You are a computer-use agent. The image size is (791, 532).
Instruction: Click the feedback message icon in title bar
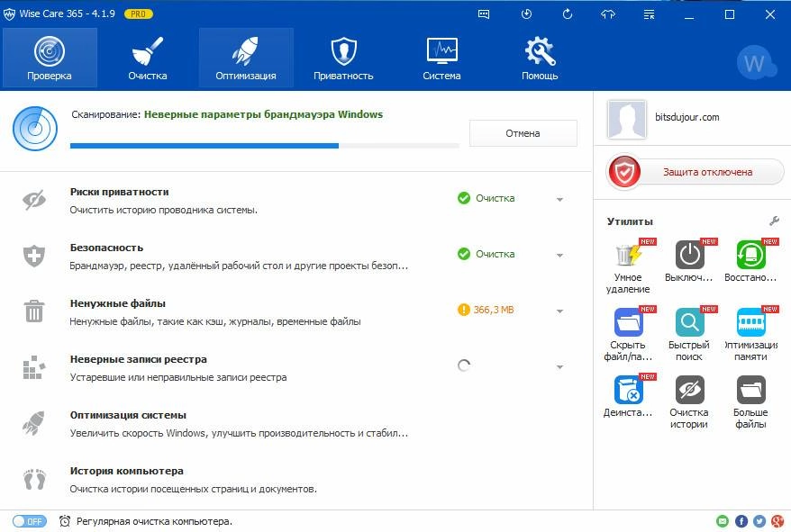point(484,14)
